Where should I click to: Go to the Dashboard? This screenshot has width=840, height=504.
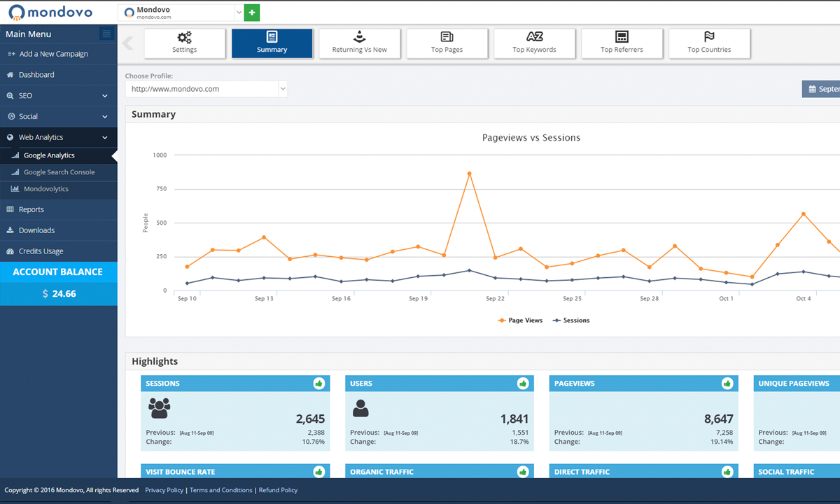coord(59,75)
